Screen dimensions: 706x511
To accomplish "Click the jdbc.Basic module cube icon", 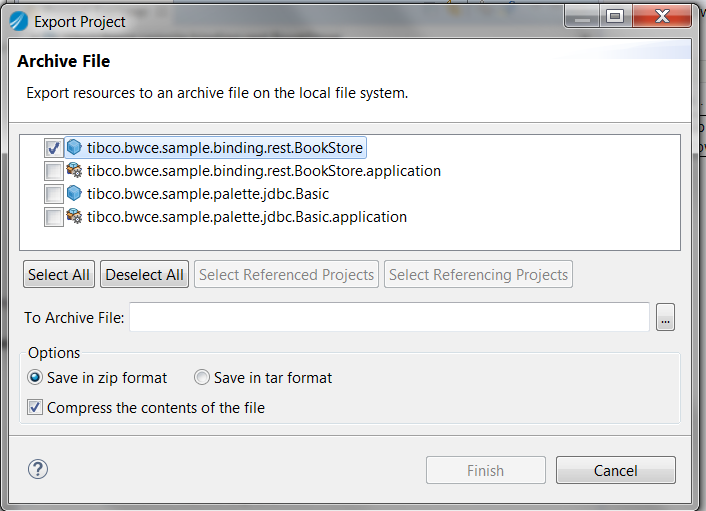I will [74, 193].
